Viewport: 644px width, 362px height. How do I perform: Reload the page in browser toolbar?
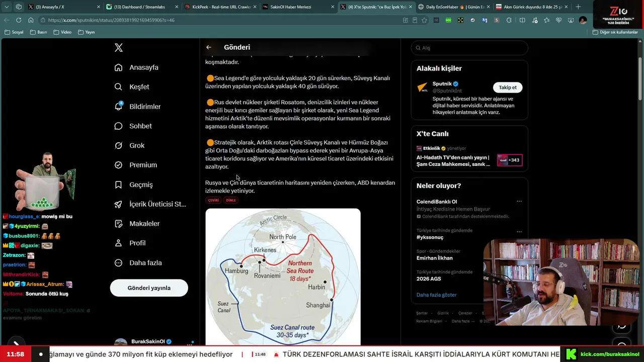(19, 20)
